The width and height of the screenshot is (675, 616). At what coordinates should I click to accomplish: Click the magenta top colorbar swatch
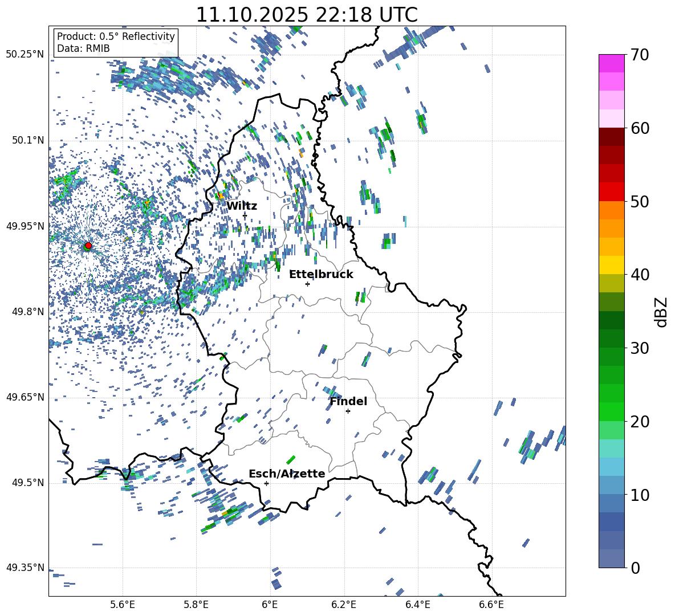click(612, 63)
